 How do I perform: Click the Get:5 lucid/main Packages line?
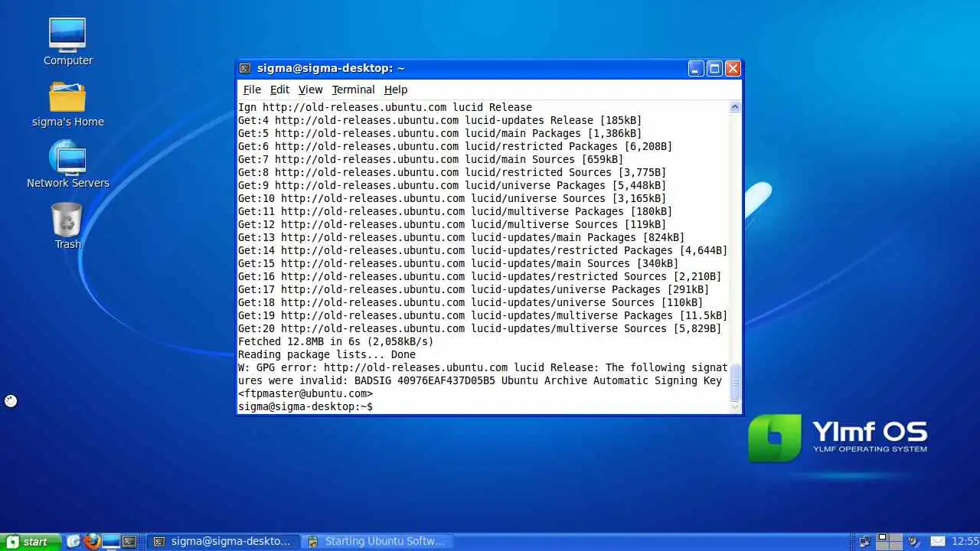click(x=440, y=133)
